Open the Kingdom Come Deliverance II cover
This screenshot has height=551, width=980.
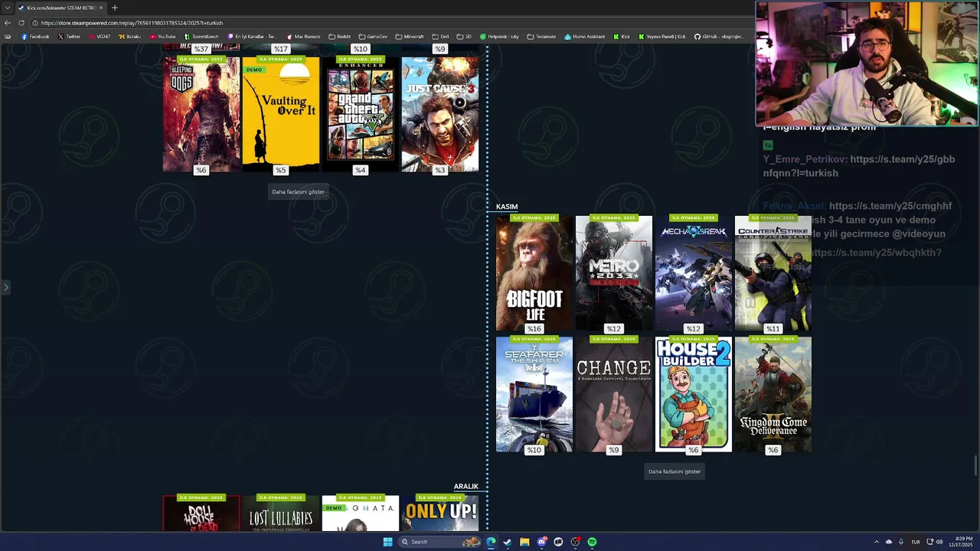point(773,394)
